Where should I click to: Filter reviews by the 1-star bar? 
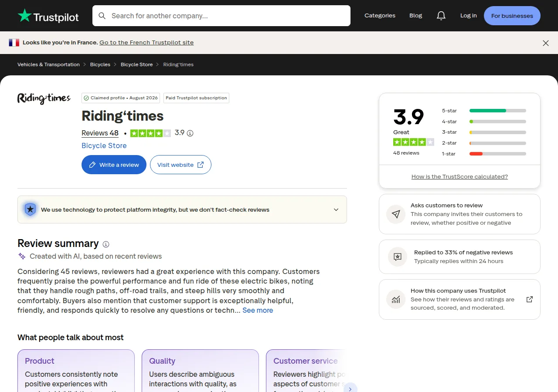point(498,154)
